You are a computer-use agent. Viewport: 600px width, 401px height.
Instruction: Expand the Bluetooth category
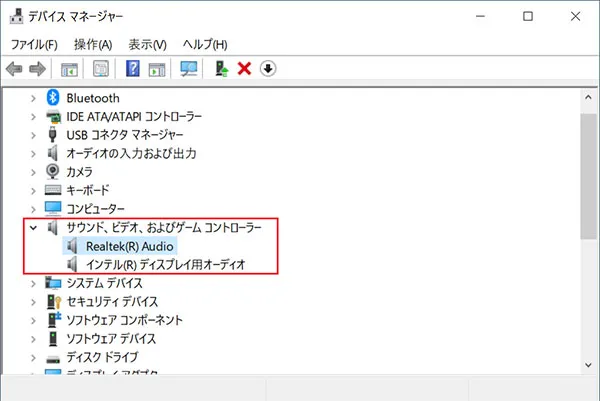pos(33,99)
